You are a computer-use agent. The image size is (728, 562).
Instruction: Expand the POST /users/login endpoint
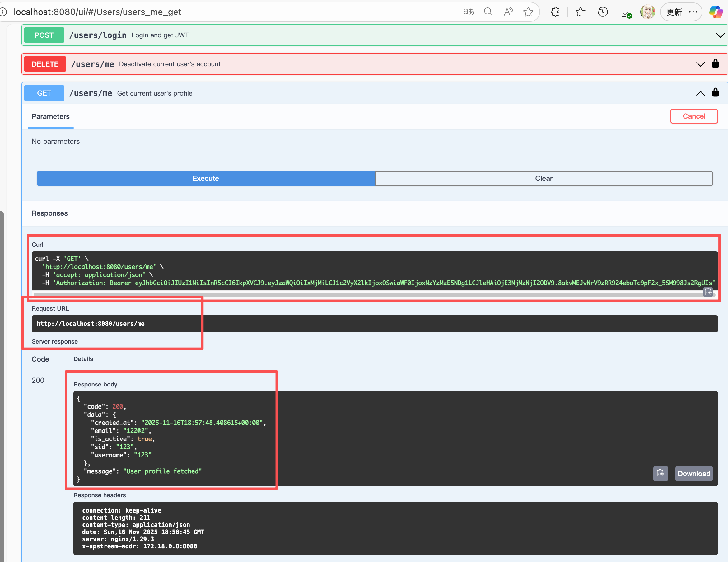720,35
